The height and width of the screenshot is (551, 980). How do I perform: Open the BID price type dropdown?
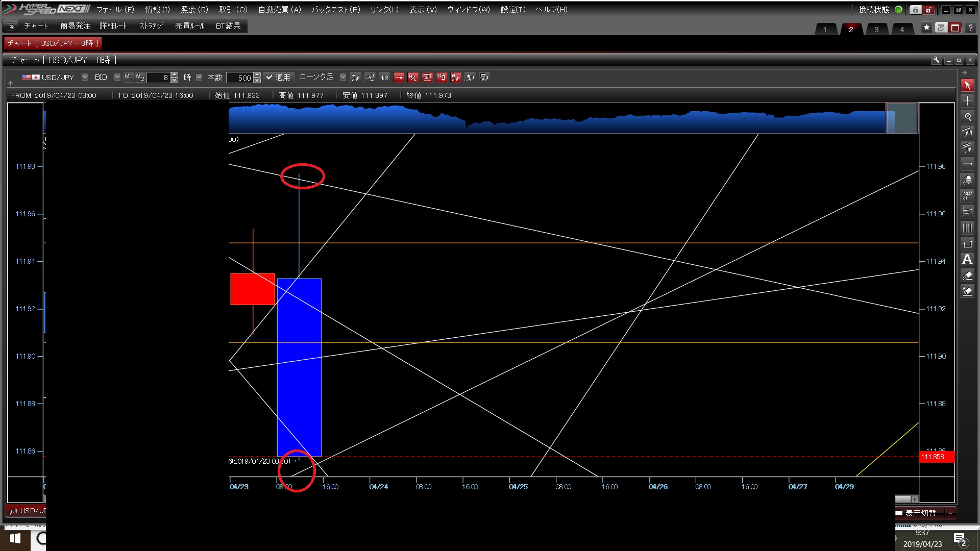click(117, 78)
